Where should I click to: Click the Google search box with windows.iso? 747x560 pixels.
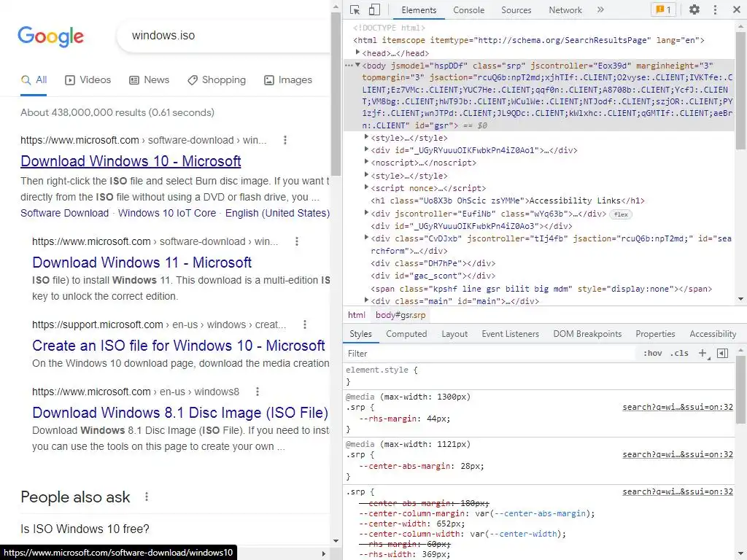224,36
